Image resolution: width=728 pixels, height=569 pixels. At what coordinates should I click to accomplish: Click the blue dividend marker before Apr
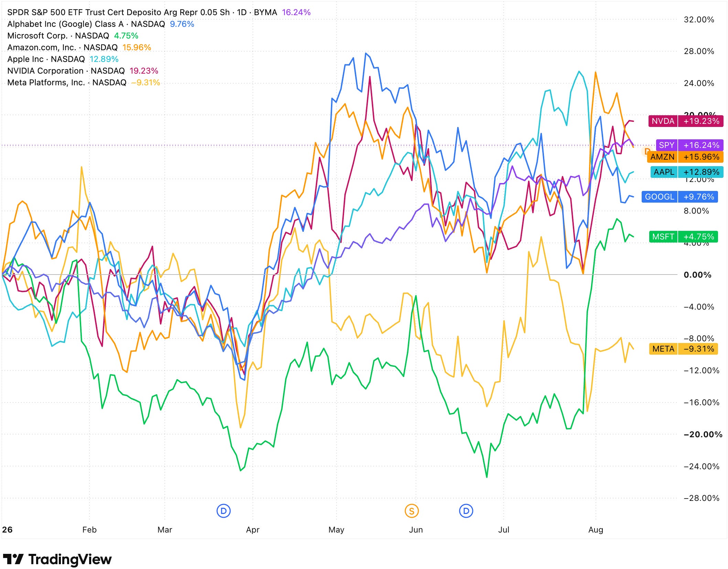[224, 511]
